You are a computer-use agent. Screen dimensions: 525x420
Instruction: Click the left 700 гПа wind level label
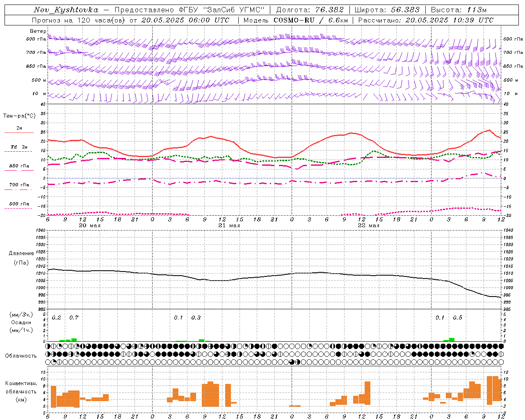coord(36,52)
